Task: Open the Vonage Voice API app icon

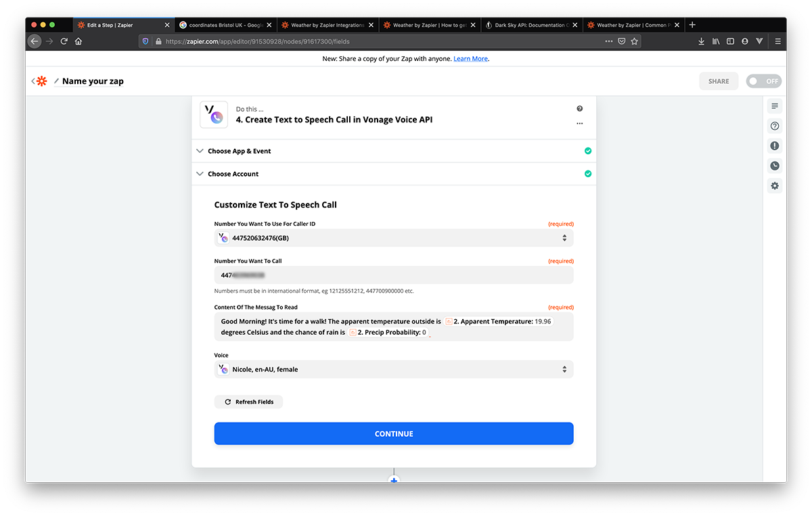Action: (x=214, y=114)
